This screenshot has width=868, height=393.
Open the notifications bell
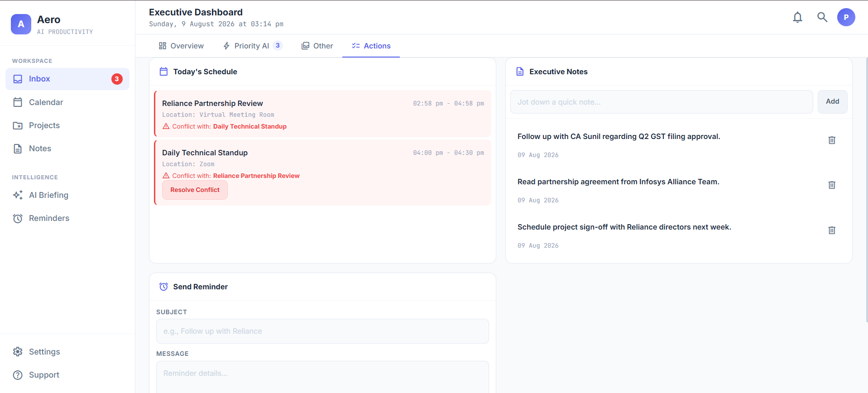click(797, 17)
